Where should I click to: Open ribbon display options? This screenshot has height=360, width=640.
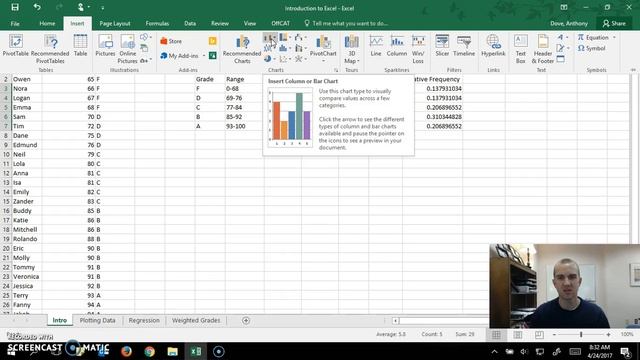[564, 7]
